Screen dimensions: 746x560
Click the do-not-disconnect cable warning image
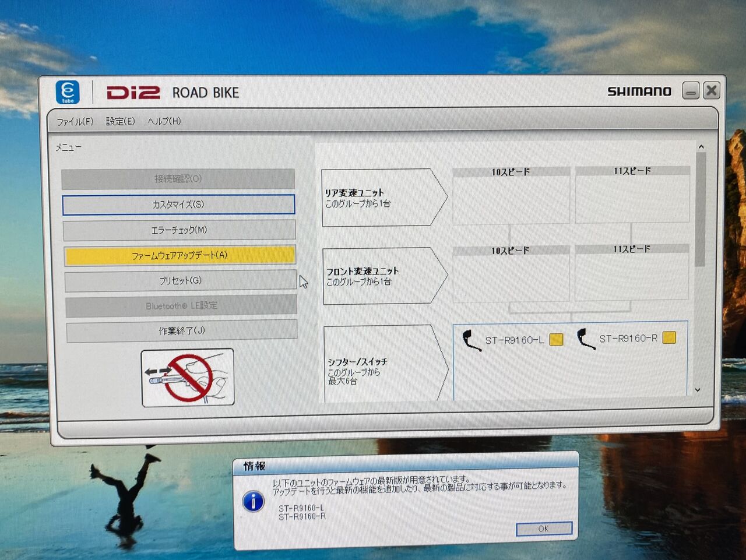[187, 377]
